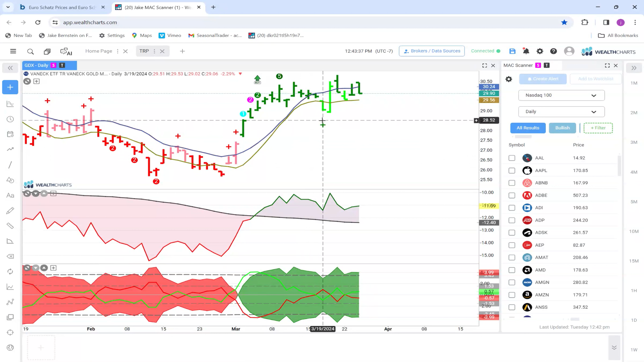
Task: Add indicator with plus box on price chart
Action: pos(37,81)
